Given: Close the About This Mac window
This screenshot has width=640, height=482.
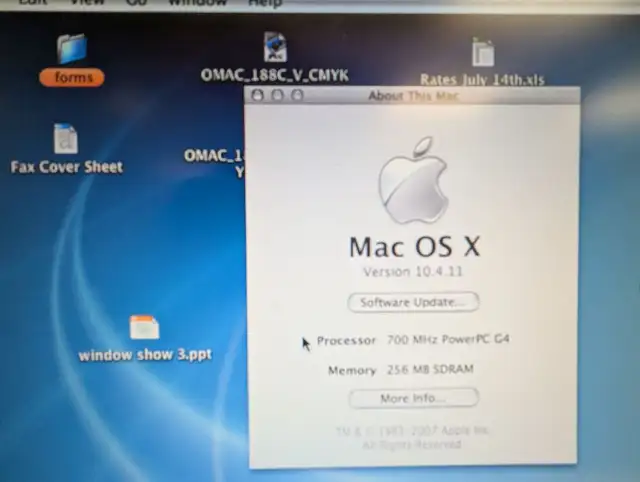Looking at the screenshot, I should [257, 95].
